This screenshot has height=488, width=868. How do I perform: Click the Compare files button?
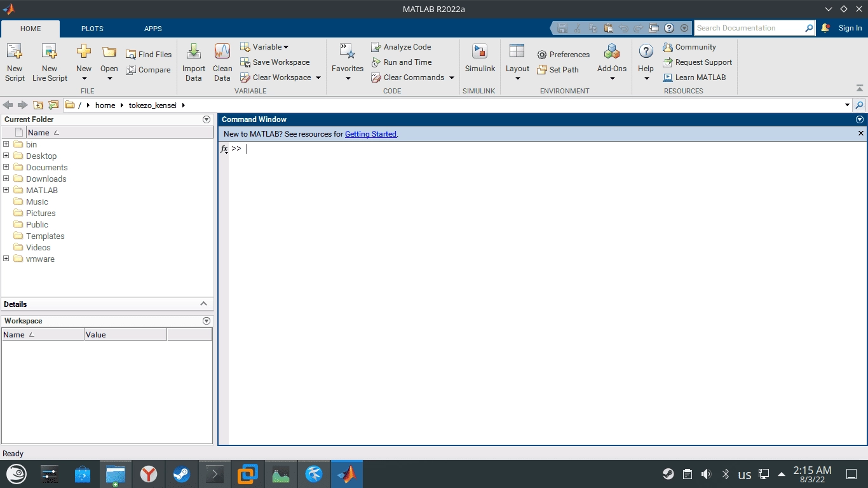coord(149,70)
